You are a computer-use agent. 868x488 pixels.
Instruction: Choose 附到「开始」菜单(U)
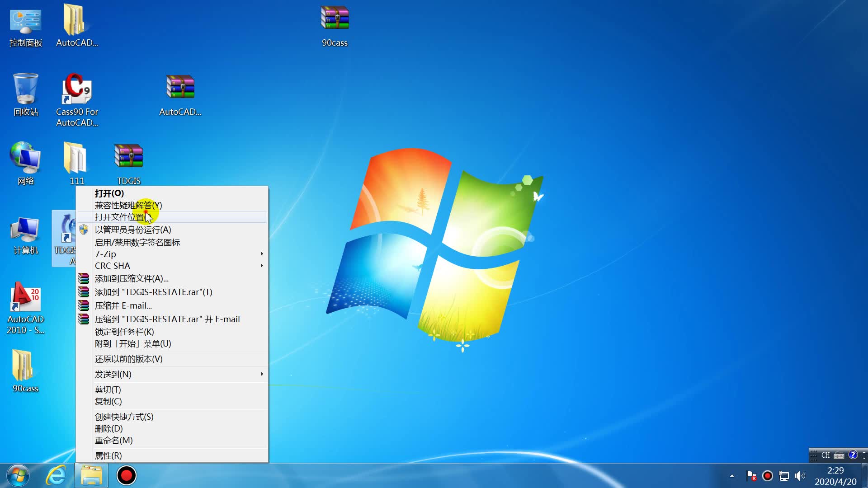(x=172, y=343)
